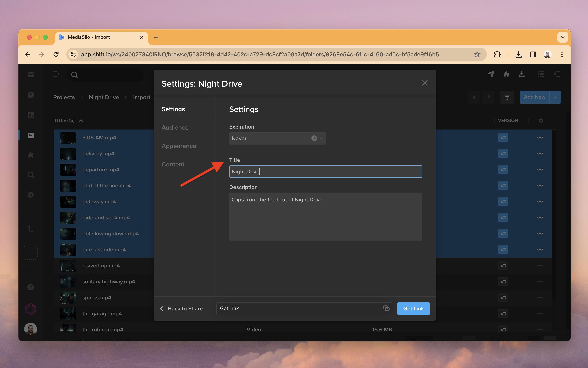Viewport: 588px width, 368px height.
Task: Click the flame icon in top toolbar
Action: point(506,74)
